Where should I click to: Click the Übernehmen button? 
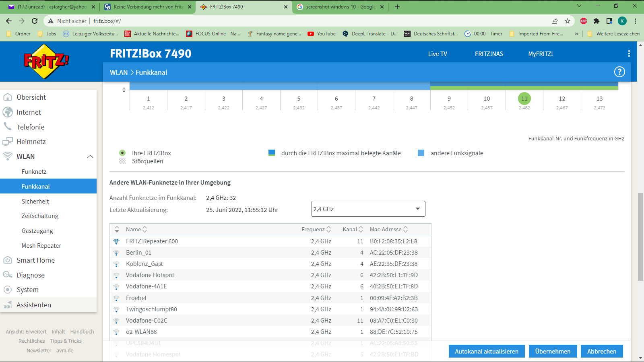click(553, 351)
